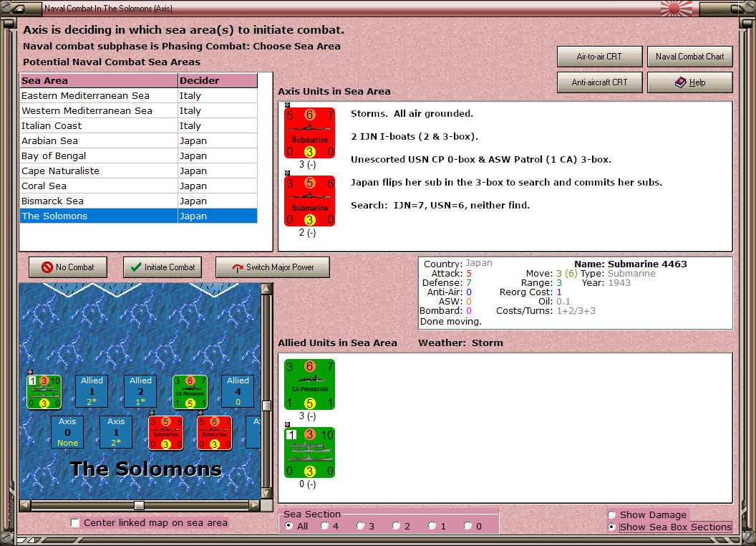Select Show Damage option

(x=612, y=514)
